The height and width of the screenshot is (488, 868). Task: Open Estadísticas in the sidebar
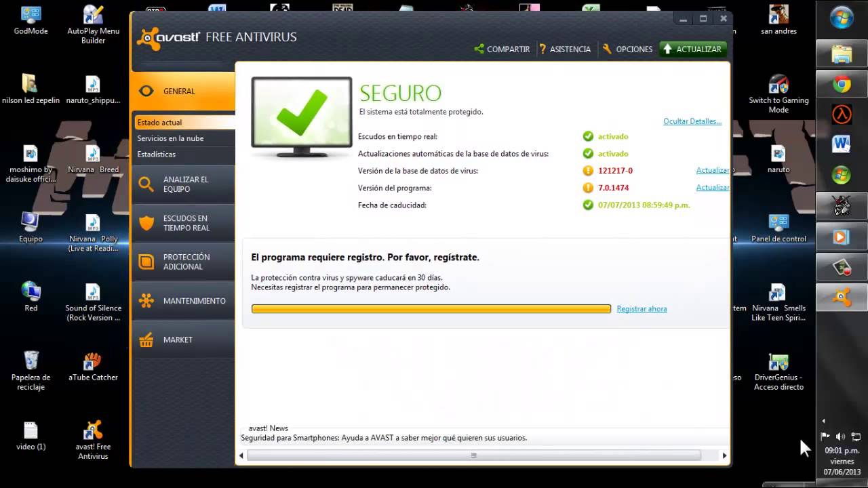[156, 154]
